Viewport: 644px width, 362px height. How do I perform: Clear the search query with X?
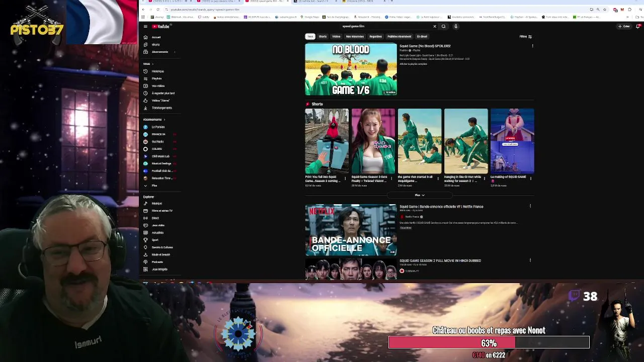tap(435, 26)
